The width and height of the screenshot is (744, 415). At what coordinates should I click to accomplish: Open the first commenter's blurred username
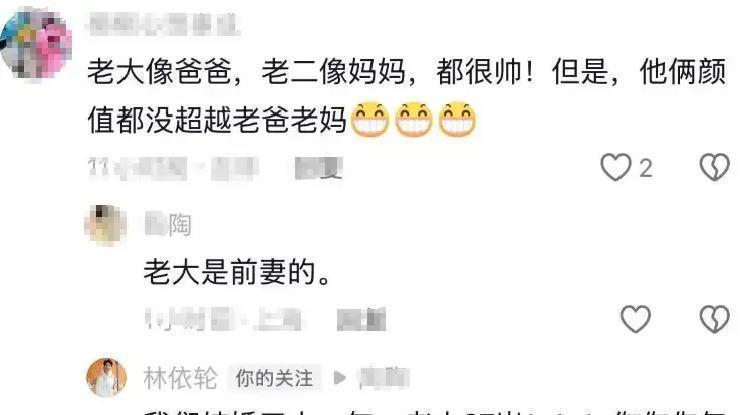164,24
